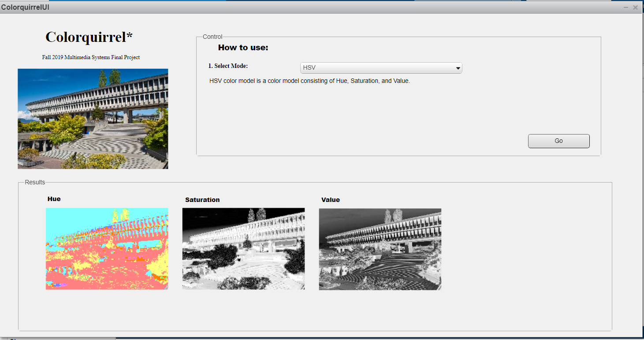Click the 'How to use:' heading

pos(243,48)
